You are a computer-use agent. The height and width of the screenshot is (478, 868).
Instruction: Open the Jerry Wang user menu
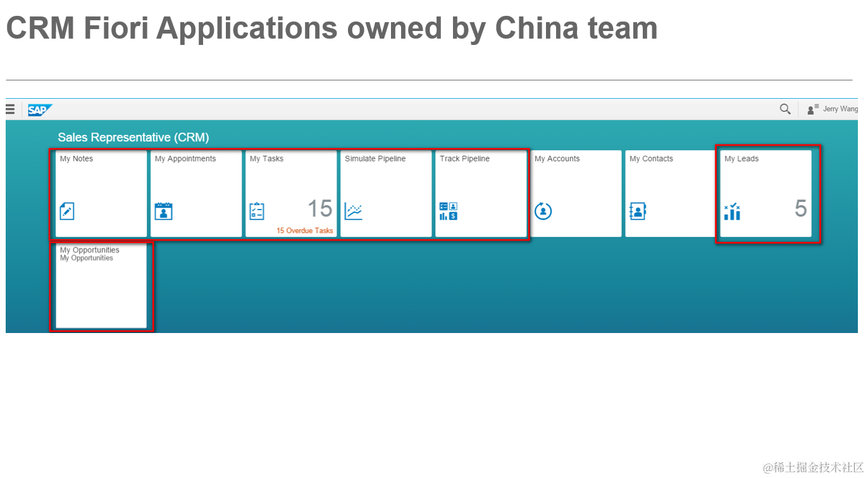[x=840, y=109]
